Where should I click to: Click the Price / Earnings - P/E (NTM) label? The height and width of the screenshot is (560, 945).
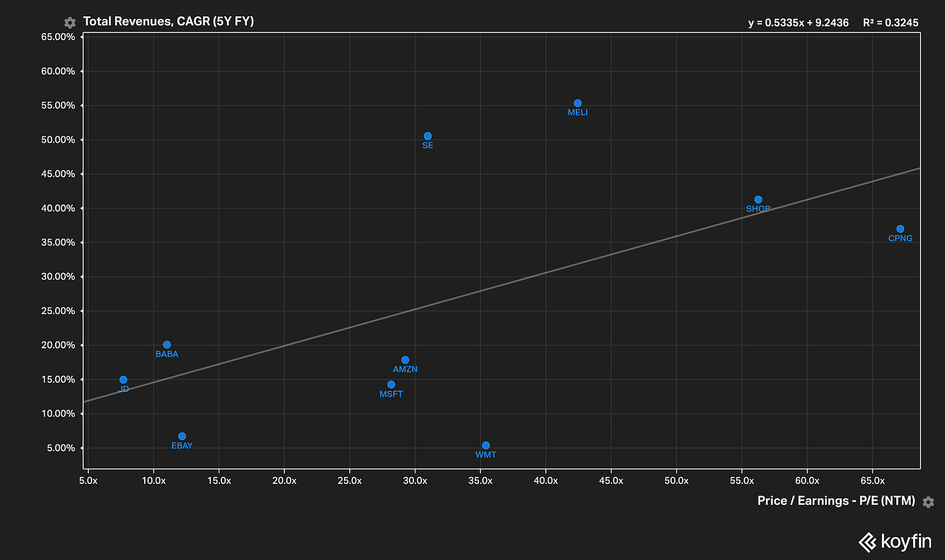[x=837, y=501]
